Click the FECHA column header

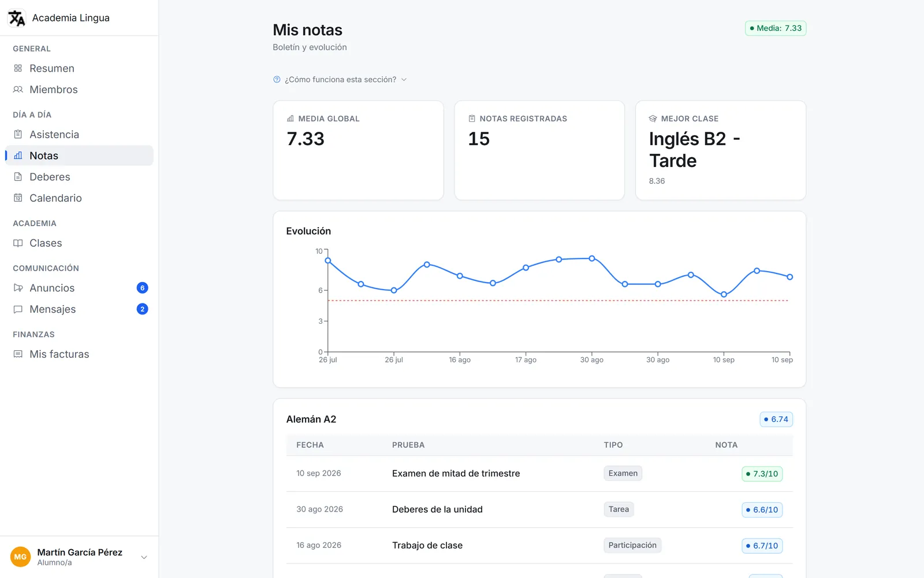click(x=310, y=445)
